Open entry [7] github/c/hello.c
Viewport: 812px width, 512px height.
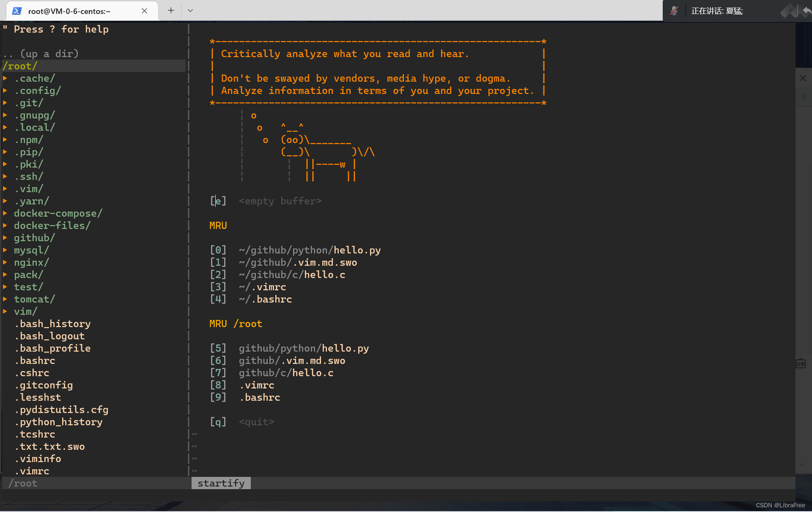pyautogui.click(x=272, y=373)
